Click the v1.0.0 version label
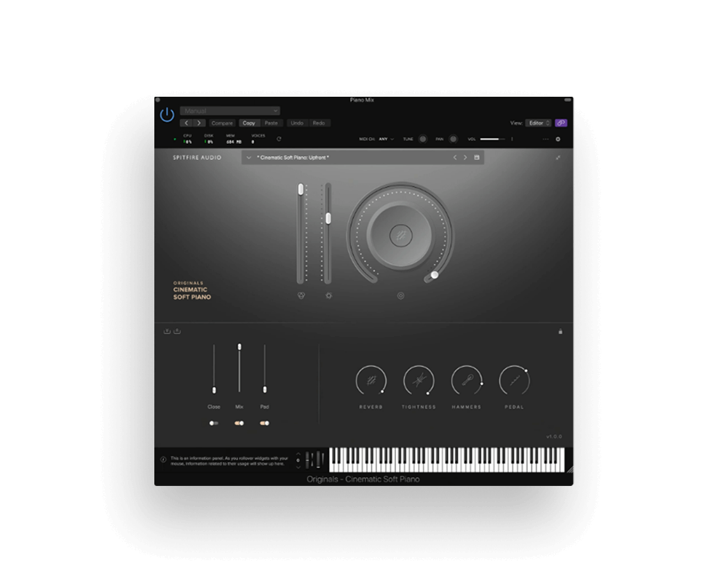This screenshot has height=582, width=728. [x=554, y=436]
